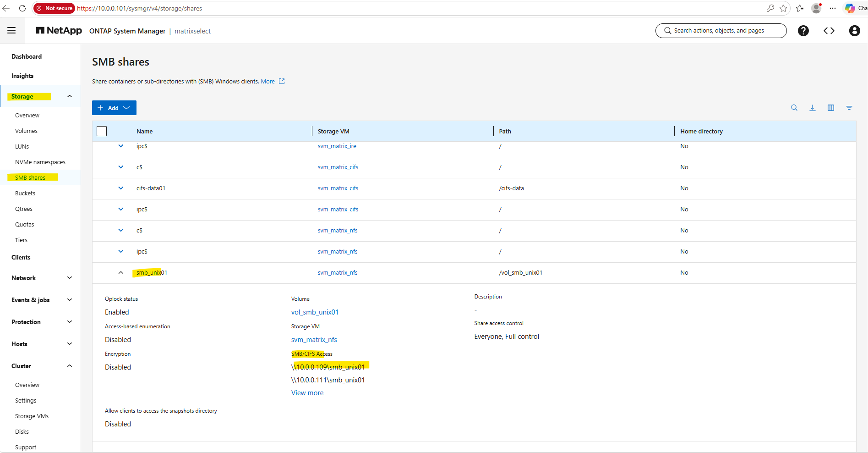This screenshot has height=453, width=868.
Task: Collapse the Storage section
Action: tap(70, 96)
